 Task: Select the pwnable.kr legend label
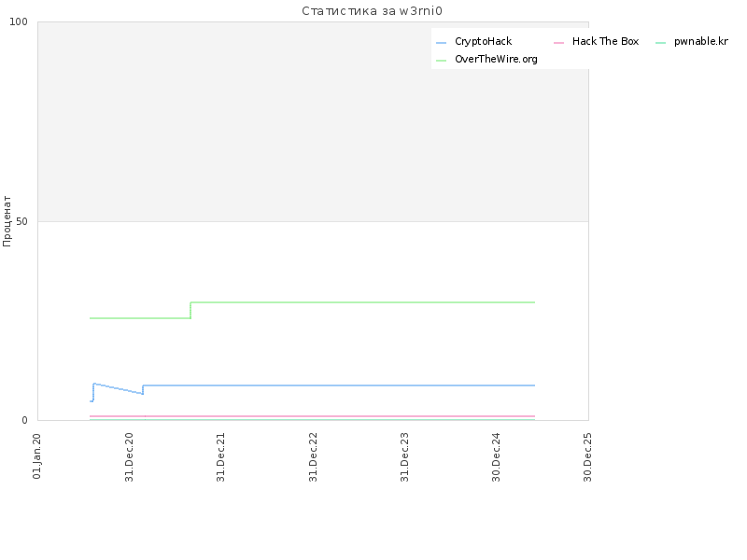701,41
